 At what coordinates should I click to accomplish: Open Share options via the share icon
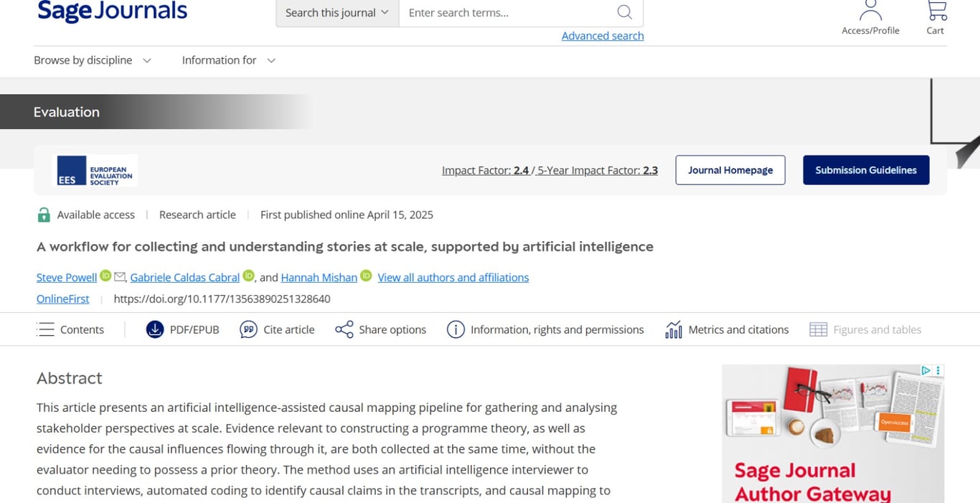tap(344, 329)
